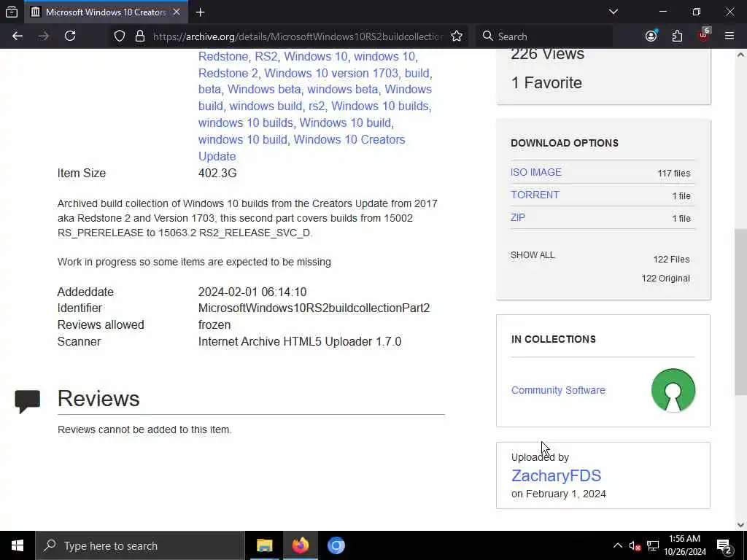
Task: Open the Windows 10 builds tag
Action: [x=380, y=106]
